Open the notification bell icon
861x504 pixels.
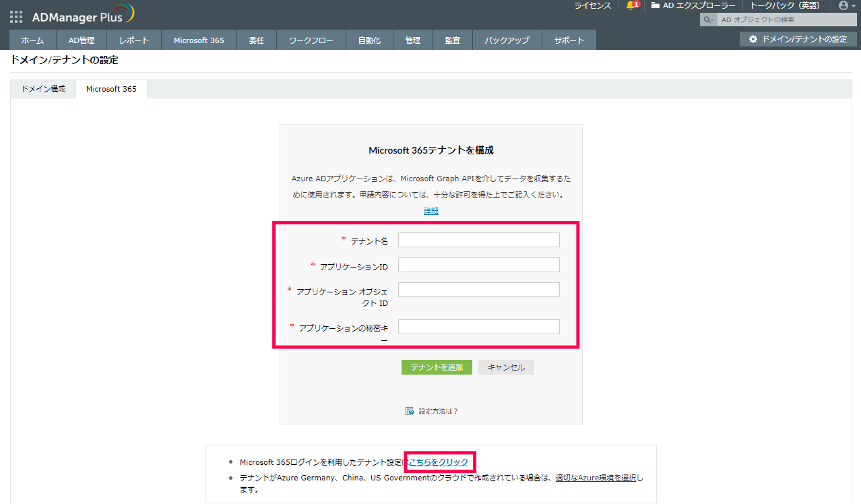tap(631, 5)
